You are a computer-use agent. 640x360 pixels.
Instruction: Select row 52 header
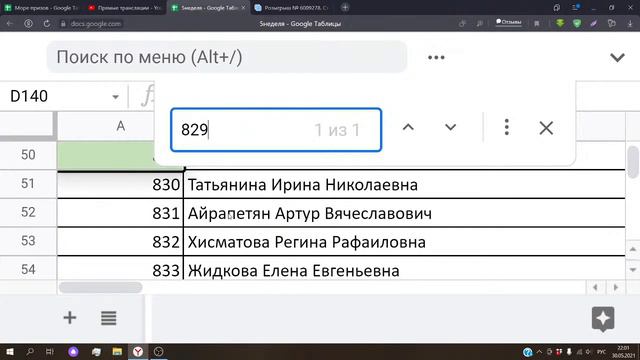click(28, 212)
